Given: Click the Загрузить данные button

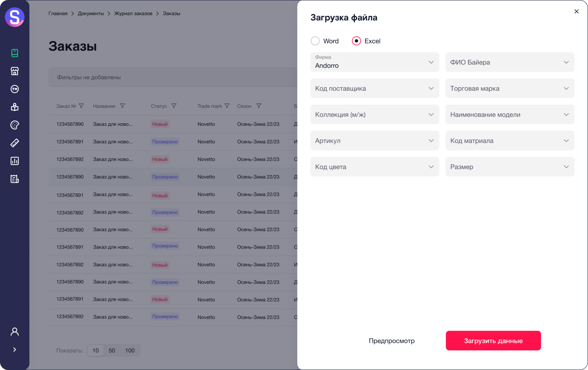Looking at the screenshot, I should coord(493,341).
